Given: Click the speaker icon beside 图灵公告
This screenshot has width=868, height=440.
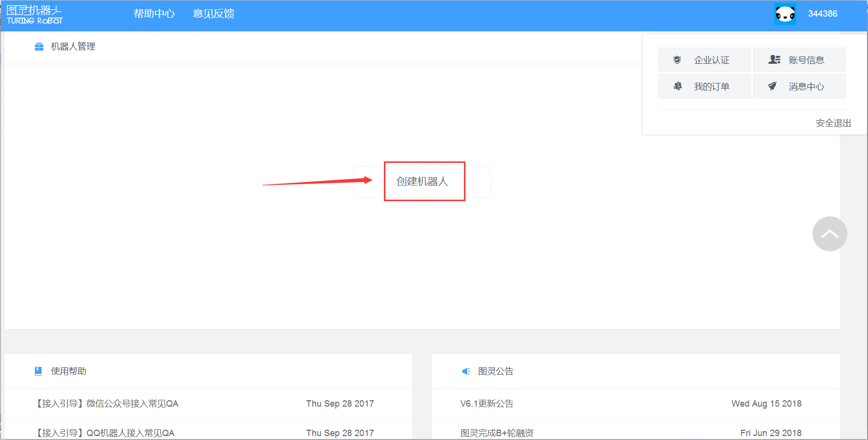Looking at the screenshot, I should [466, 371].
